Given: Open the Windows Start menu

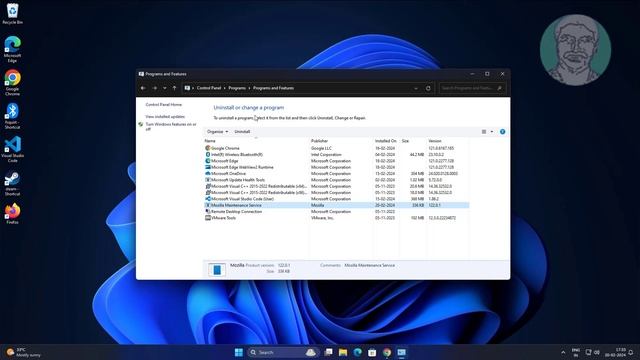Looking at the screenshot, I should coord(239,352).
